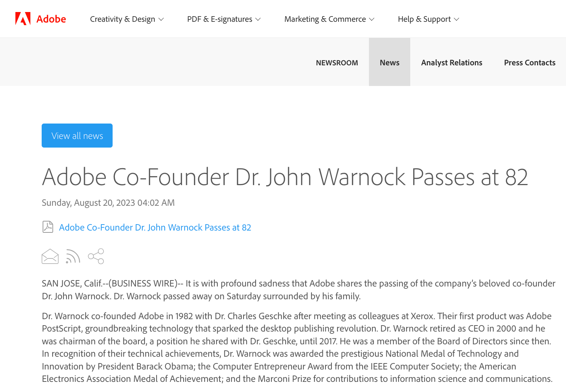This screenshot has height=392, width=566.
Task: Click the article date Sunday, August 20, 2023
Action: click(x=108, y=203)
